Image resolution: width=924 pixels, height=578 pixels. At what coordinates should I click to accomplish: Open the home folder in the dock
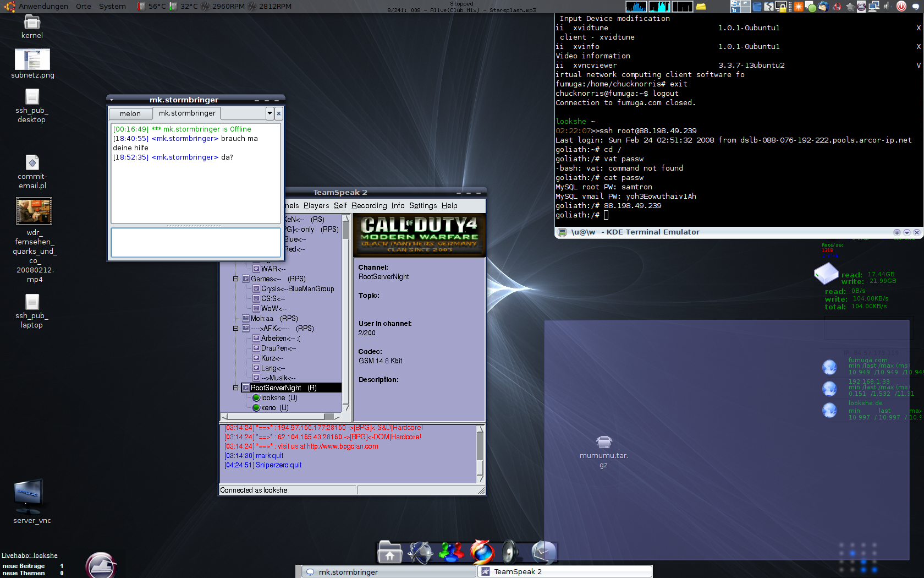390,552
